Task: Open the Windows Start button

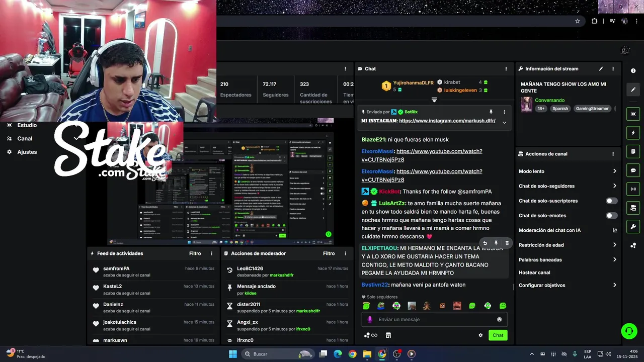Action: pos(233,354)
